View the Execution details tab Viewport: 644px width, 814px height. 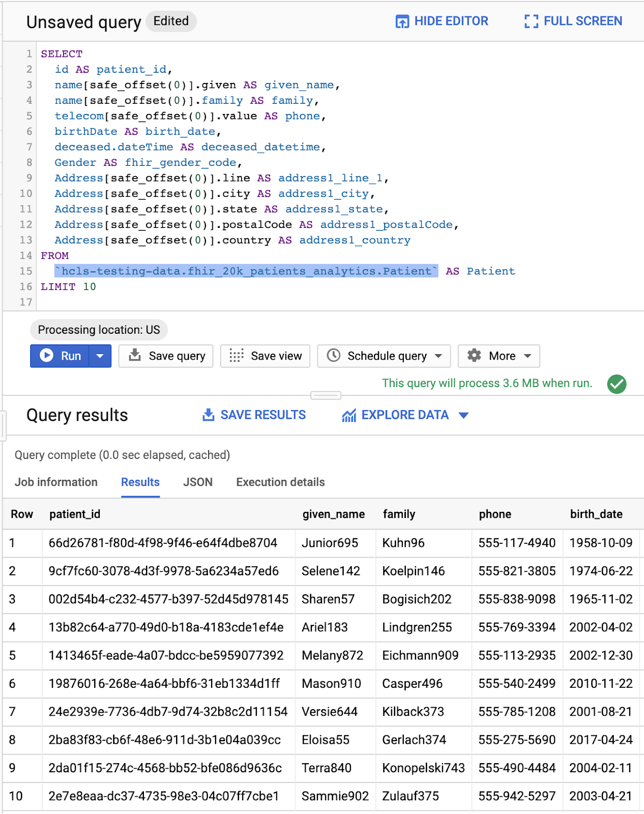click(x=280, y=482)
